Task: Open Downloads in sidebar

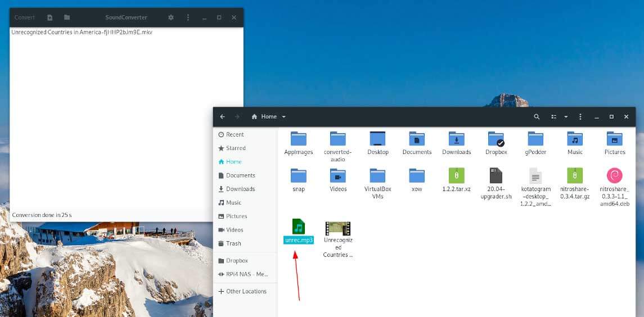Action: click(245, 189)
